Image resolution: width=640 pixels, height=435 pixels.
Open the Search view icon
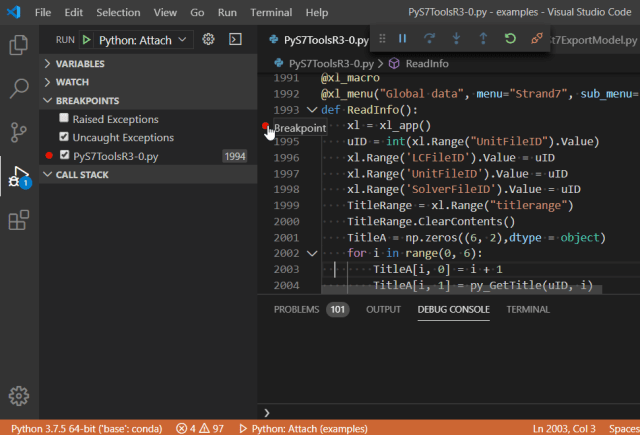(x=19, y=88)
